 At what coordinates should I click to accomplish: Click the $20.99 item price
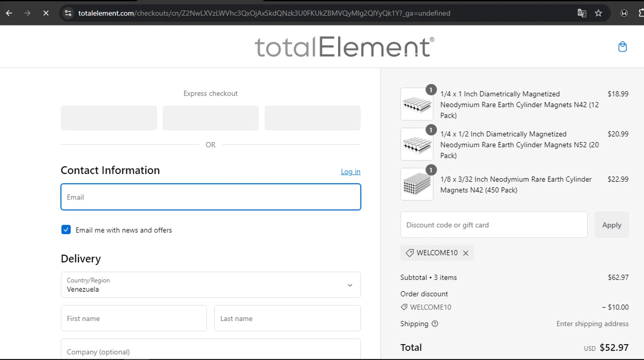(x=618, y=134)
